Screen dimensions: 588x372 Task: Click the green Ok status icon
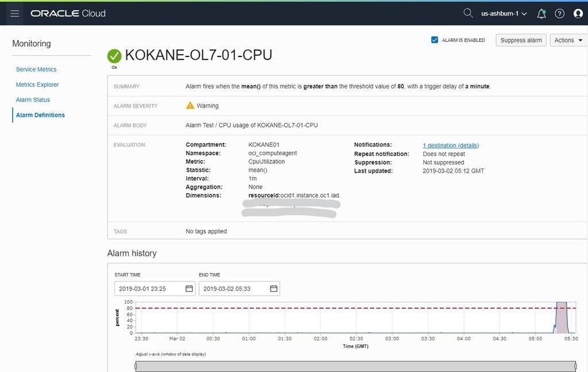(114, 56)
